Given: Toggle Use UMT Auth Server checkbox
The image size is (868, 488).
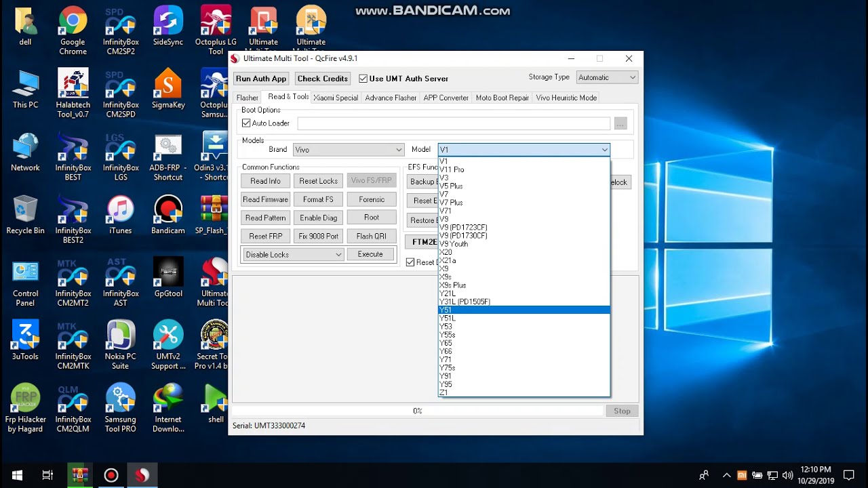Looking at the screenshot, I should (363, 79).
